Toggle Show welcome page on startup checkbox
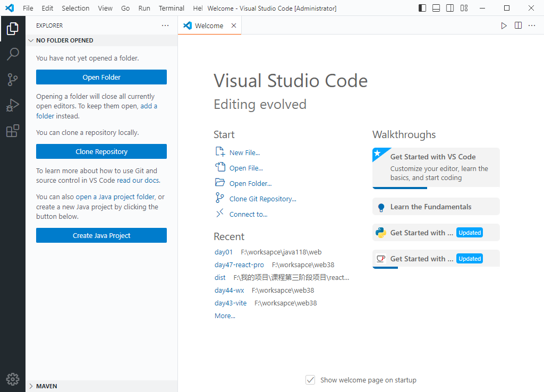544x392 pixels. pos(310,380)
